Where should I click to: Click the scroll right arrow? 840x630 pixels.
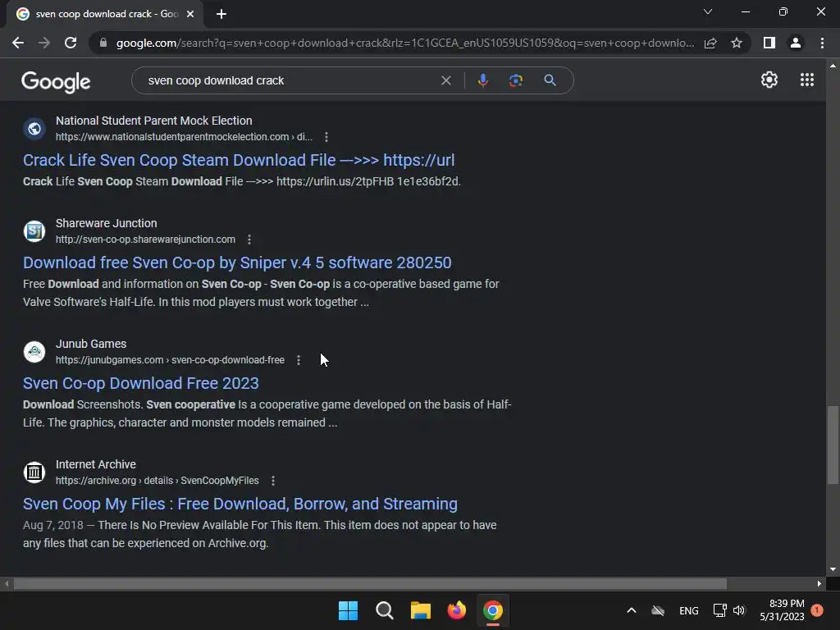(819, 583)
